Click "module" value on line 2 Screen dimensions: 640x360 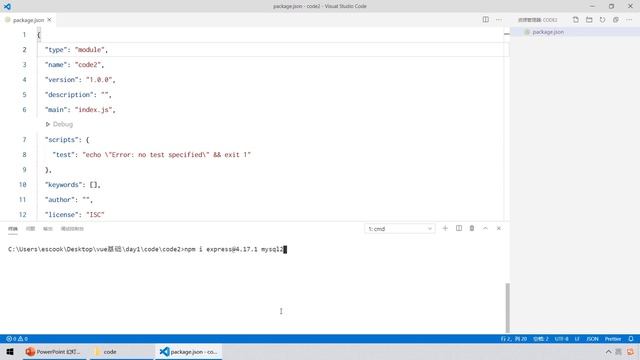pyautogui.click(x=89, y=50)
